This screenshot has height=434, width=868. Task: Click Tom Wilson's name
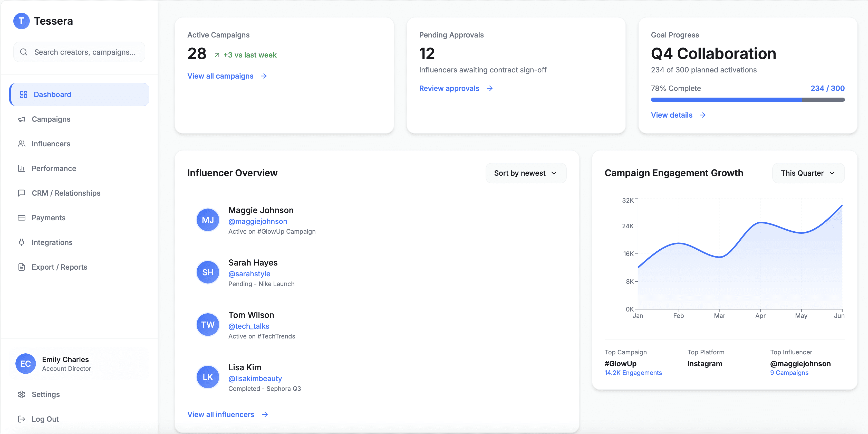tap(251, 315)
